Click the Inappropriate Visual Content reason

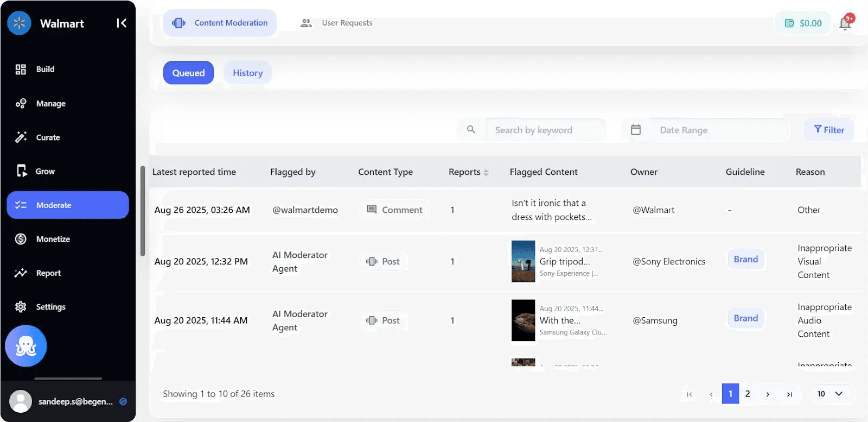825,261
